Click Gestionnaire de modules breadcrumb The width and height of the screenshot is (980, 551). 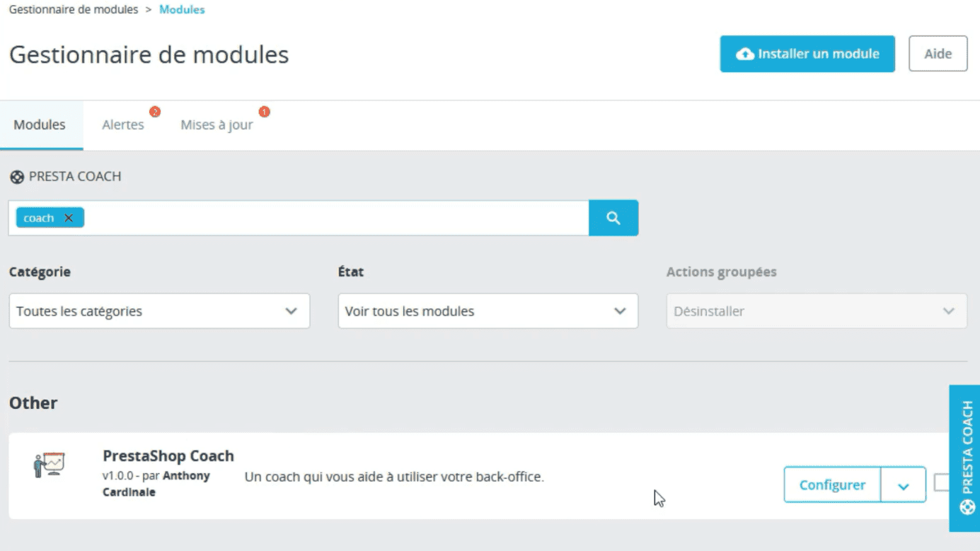(74, 10)
